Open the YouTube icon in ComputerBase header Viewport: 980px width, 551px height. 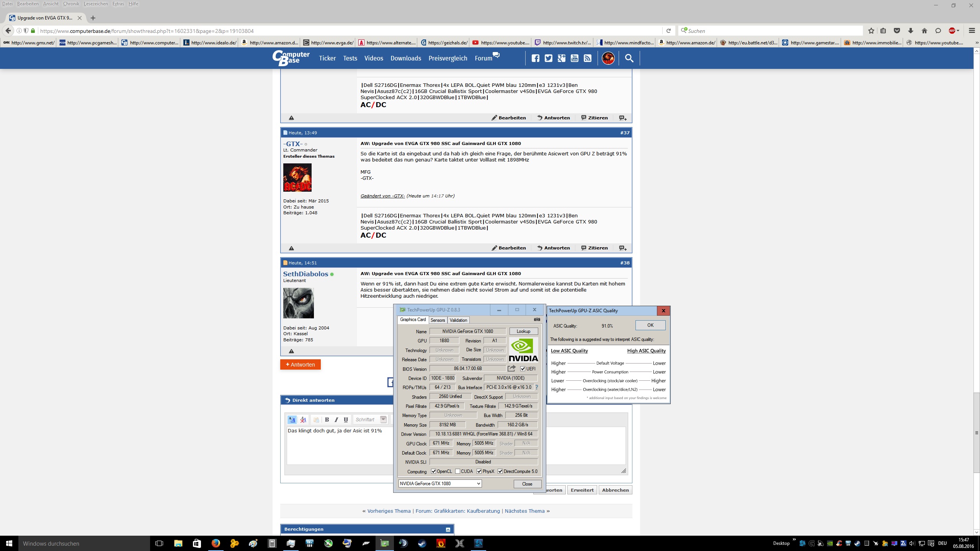[574, 58]
